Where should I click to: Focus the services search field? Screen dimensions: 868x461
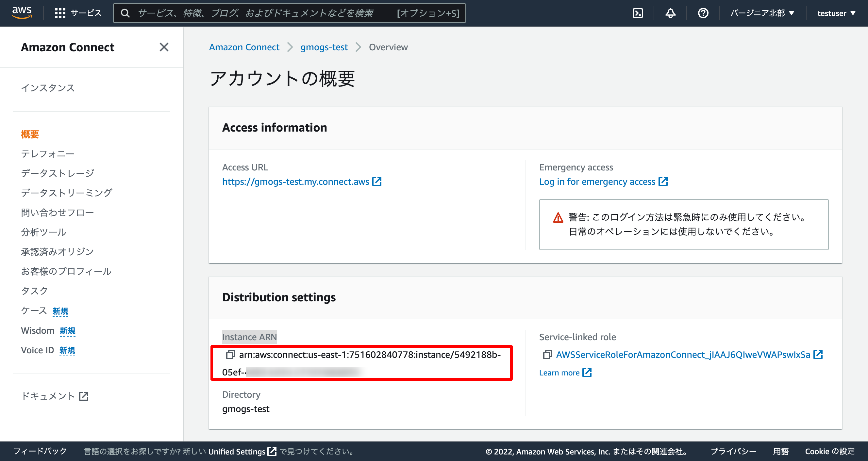[x=290, y=13]
